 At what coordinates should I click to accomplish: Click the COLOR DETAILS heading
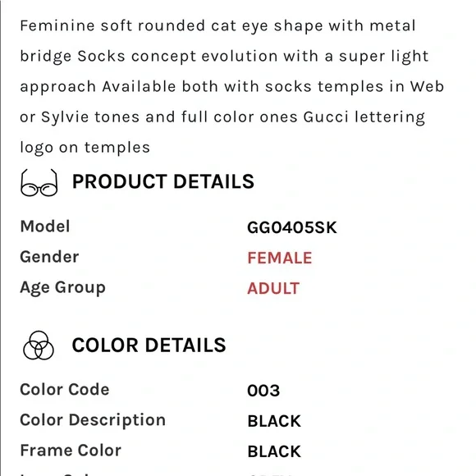(x=149, y=346)
